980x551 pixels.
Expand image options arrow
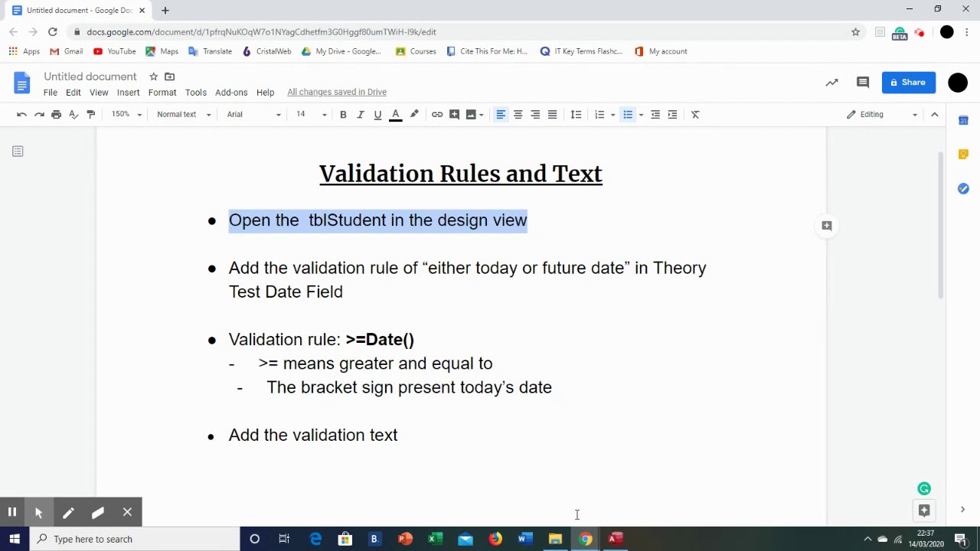[481, 115]
